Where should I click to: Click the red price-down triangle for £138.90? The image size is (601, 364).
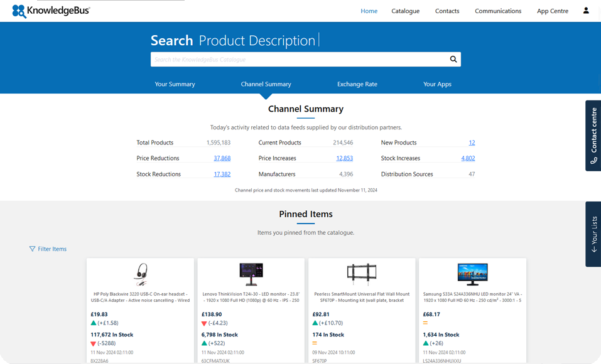[x=204, y=323]
